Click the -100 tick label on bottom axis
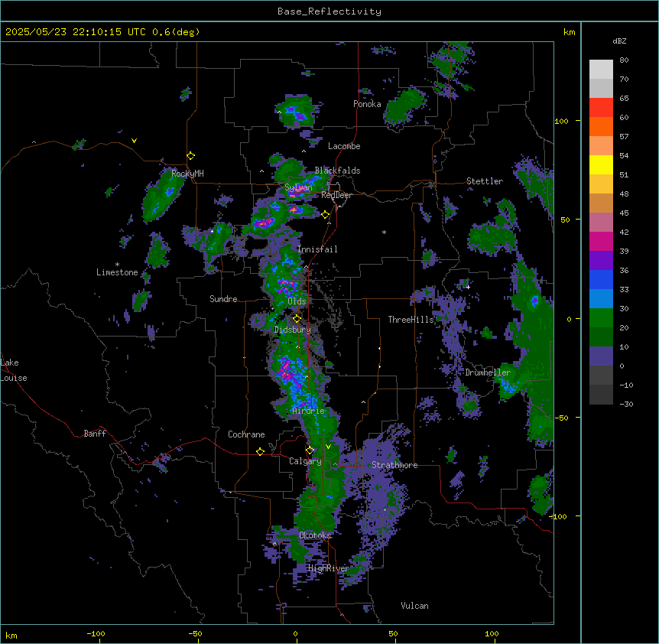 (96, 633)
